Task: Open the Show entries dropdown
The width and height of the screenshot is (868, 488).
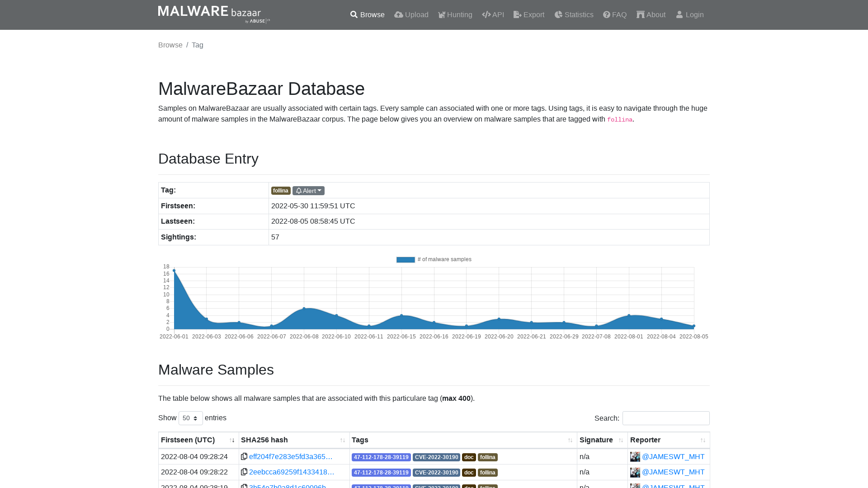Action: point(191,418)
